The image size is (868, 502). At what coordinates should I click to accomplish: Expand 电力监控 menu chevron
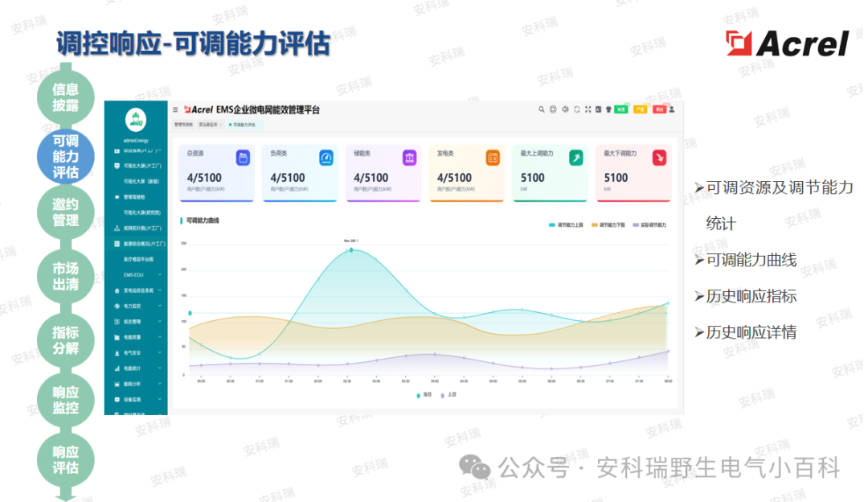[x=160, y=306]
